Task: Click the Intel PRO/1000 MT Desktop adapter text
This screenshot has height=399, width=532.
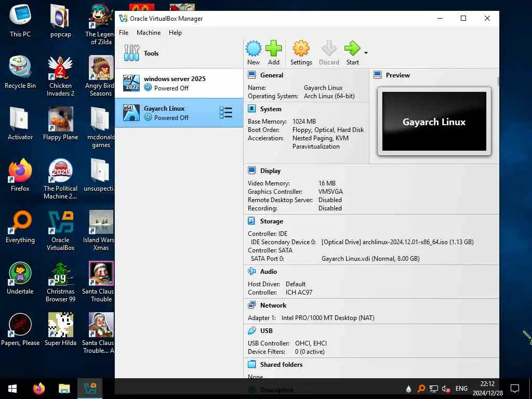Action: click(x=328, y=318)
